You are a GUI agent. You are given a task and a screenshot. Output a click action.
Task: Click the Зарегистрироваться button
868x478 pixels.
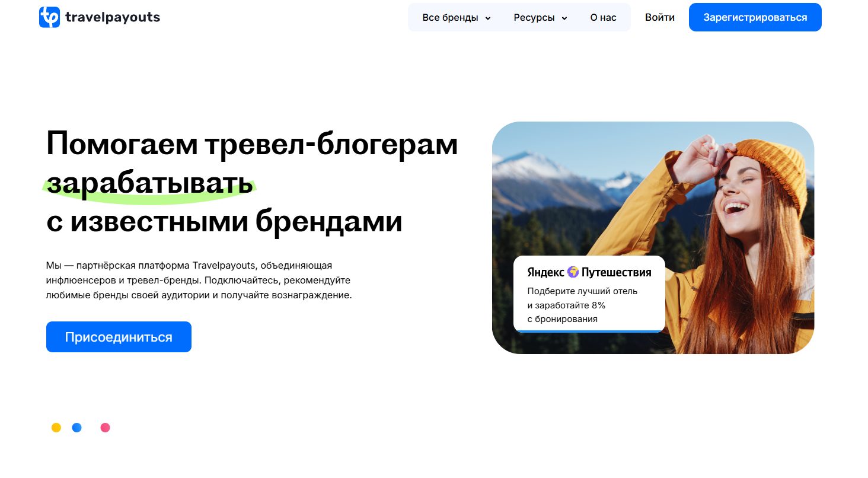[754, 17]
